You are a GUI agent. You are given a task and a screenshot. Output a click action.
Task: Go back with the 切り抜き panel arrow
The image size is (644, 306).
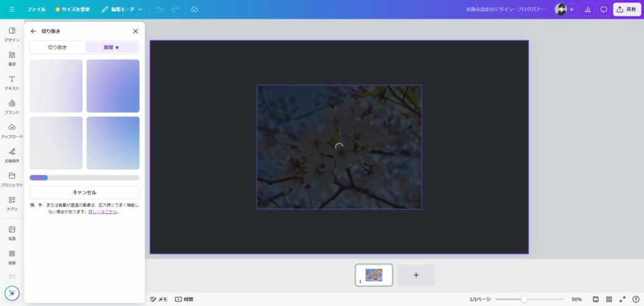[33, 31]
